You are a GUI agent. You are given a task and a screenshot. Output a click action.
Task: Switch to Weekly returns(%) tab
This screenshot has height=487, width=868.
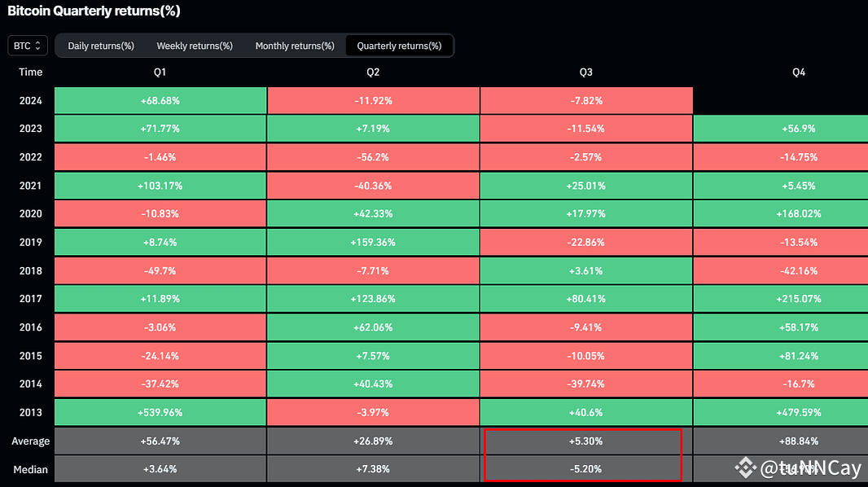(x=195, y=46)
